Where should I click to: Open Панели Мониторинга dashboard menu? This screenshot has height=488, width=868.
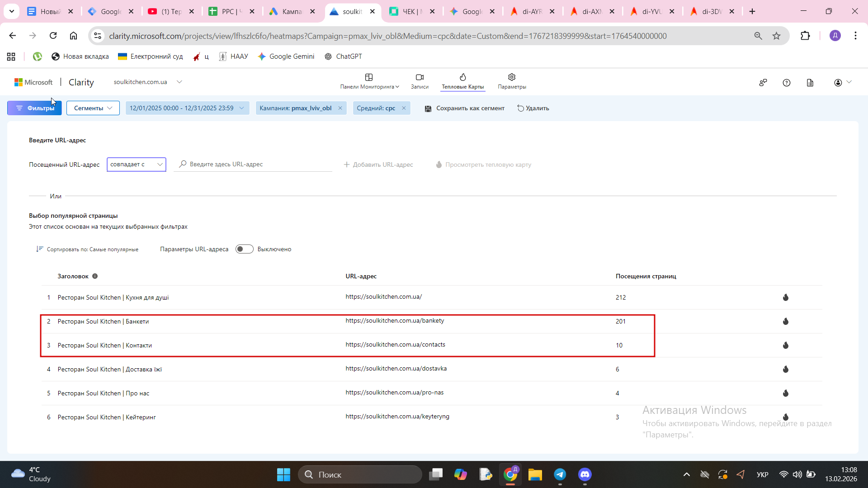[x=369, y=81]
